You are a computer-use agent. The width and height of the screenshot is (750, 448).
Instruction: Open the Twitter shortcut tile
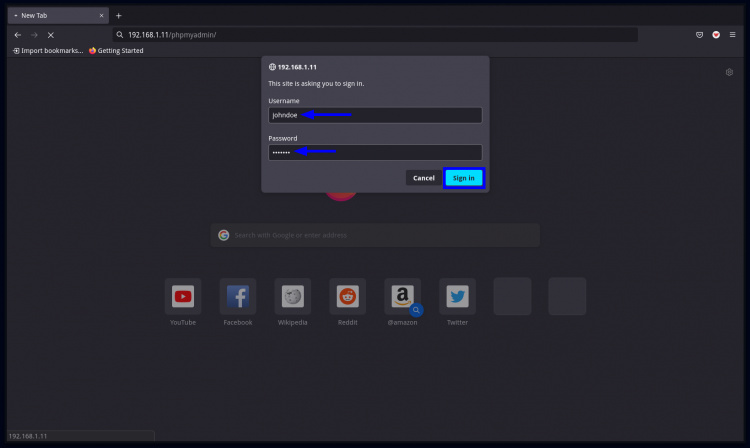point(457,297)
